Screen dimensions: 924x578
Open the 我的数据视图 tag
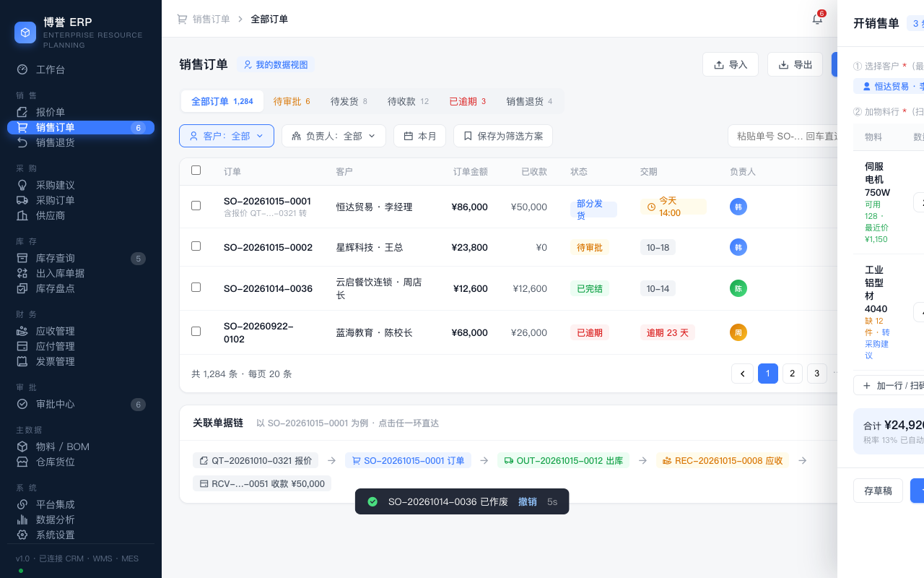(276, 65)
